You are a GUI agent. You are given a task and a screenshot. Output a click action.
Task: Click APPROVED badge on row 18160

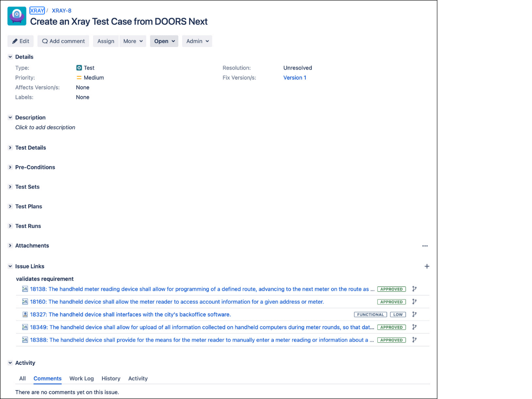[391, 302]
